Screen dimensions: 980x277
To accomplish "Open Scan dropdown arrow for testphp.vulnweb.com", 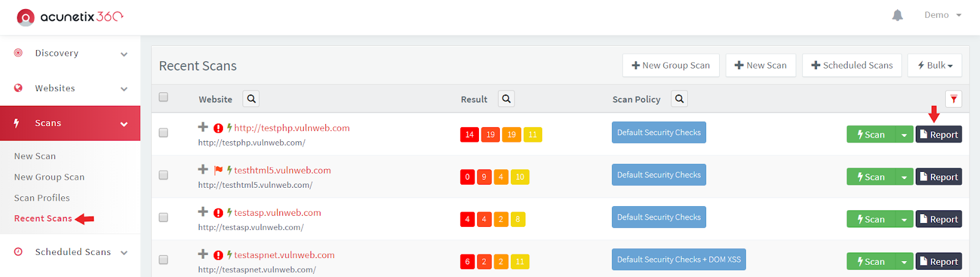I will [904, 135].
